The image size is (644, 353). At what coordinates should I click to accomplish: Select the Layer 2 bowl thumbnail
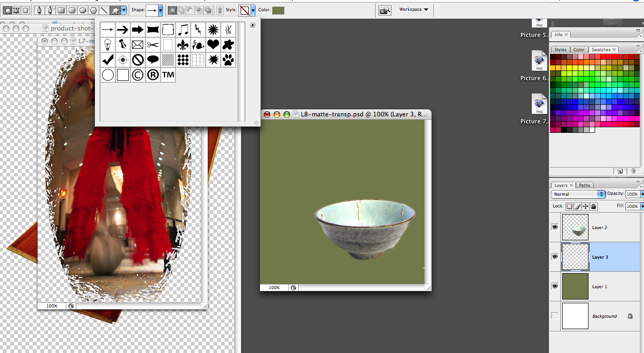click(575, 228)
